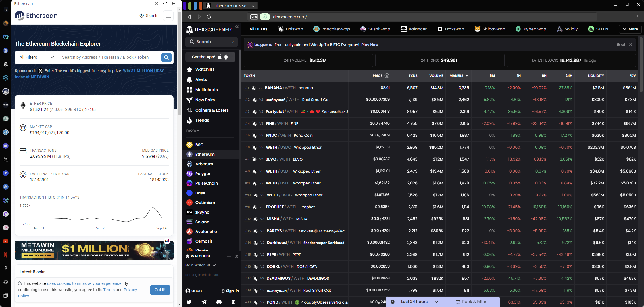The height and width of the screenshot is (307, 644).
Task: Select Base chain
Action: click(x=200, y=193)
